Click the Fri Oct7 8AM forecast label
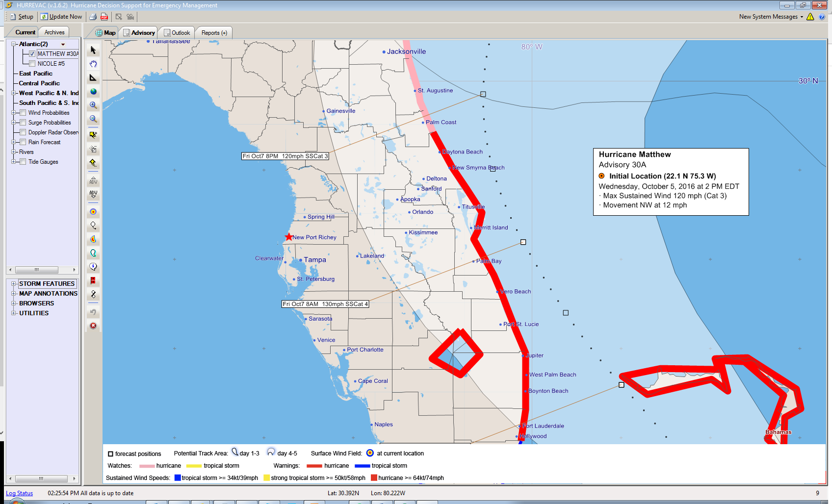 [325, 304]
